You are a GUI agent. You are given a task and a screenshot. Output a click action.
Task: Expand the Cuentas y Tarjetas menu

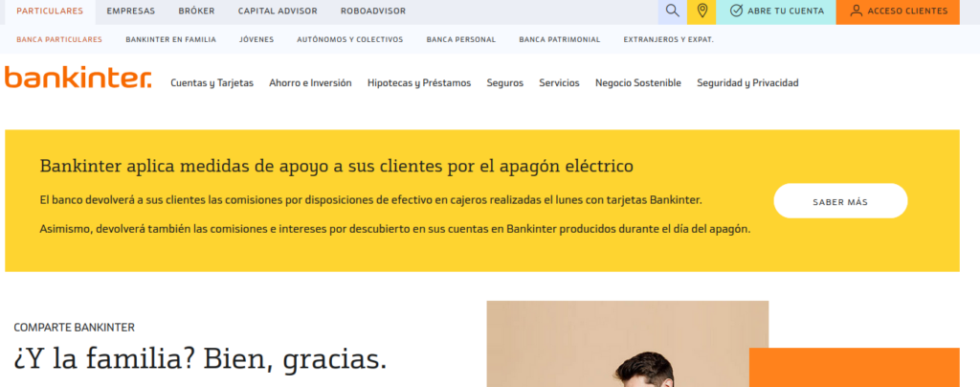click(212, 83)
